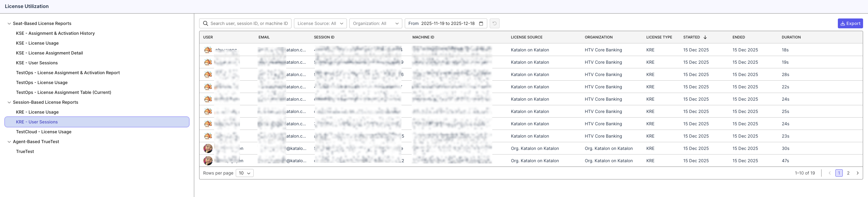Click the License Utilization title
Screen dimensions: 868x197
26,6
